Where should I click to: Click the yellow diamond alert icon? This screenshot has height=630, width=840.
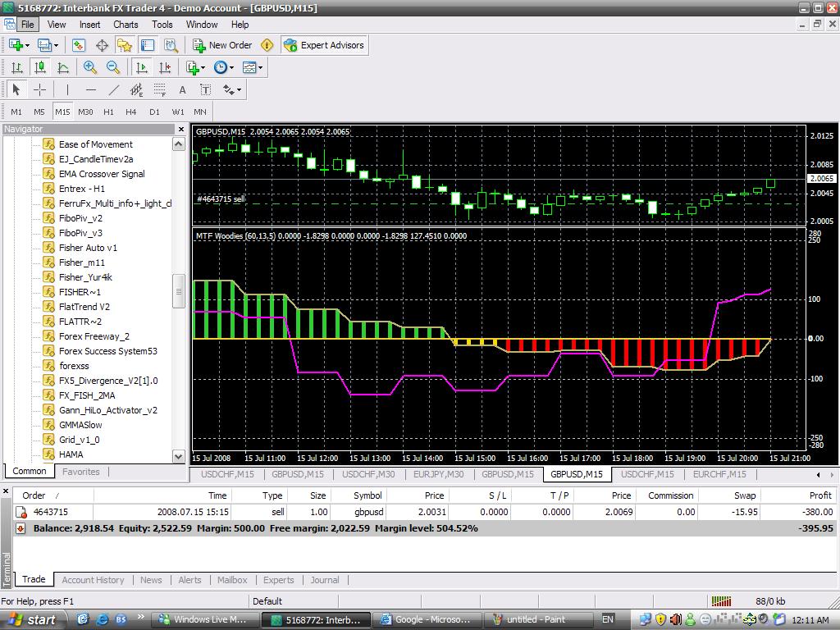point(267,46)
